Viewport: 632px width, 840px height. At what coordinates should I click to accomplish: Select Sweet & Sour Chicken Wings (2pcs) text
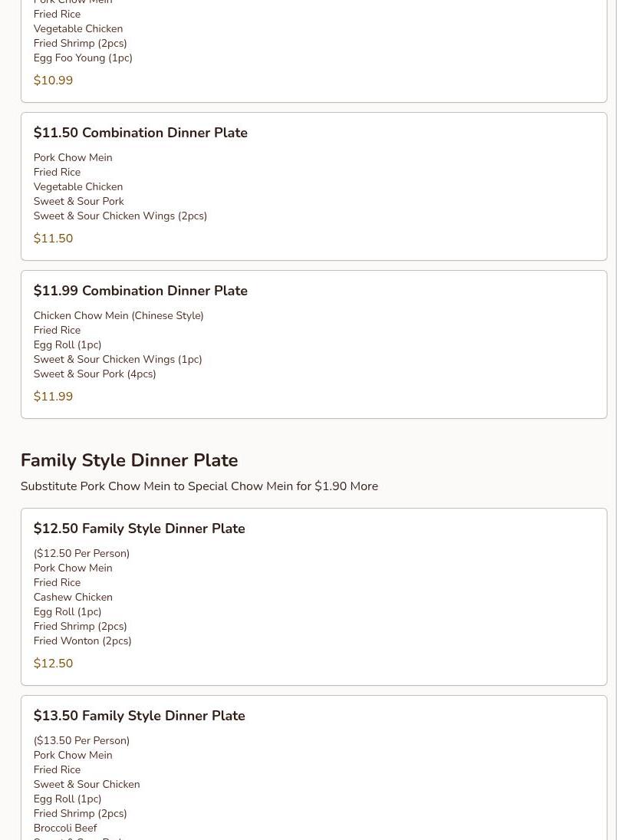tap(120, 216)
